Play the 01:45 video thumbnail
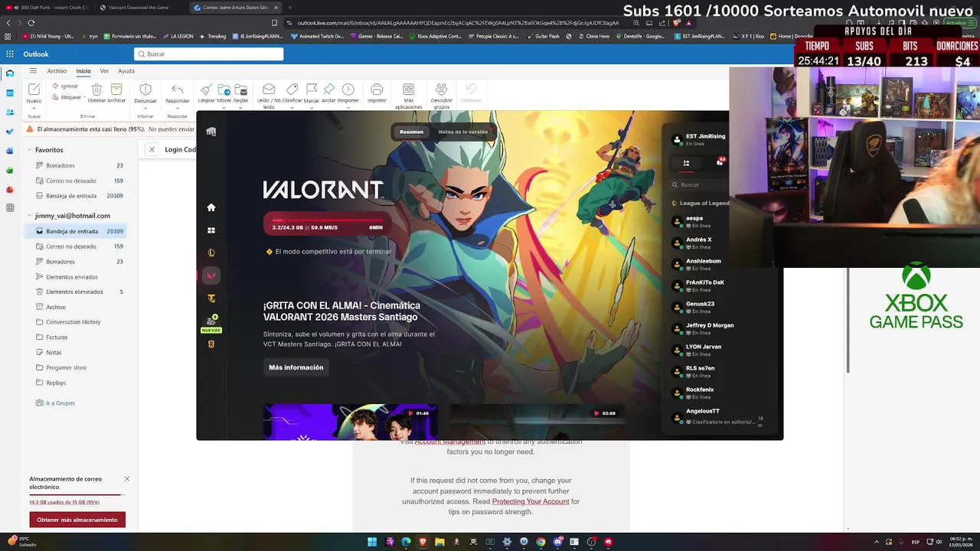This screenshot has width=980, height=551. point(351,422)
